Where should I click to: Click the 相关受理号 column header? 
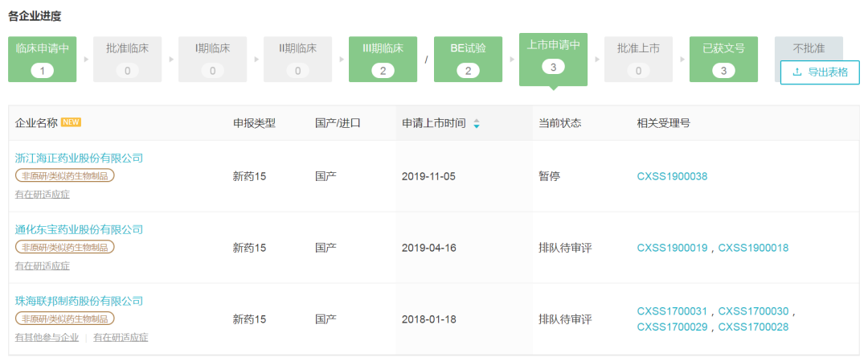point(664,123)
